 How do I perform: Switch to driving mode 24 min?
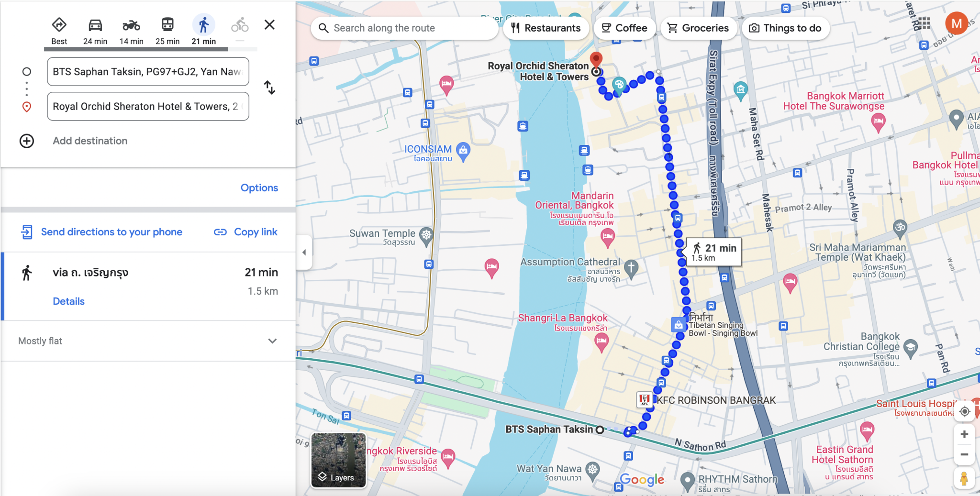pos(95,31)
